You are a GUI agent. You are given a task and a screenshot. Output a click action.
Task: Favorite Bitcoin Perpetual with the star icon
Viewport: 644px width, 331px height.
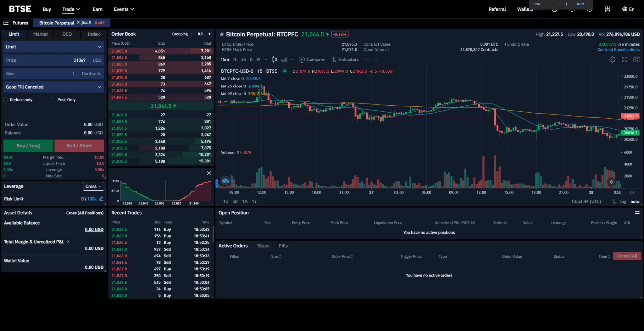[x=222, y=34]
